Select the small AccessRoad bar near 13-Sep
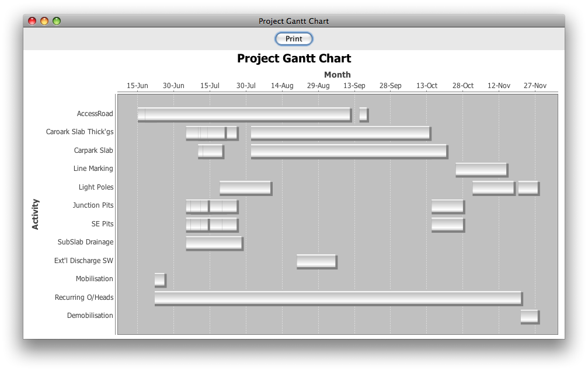 click(x=364, y=114)
